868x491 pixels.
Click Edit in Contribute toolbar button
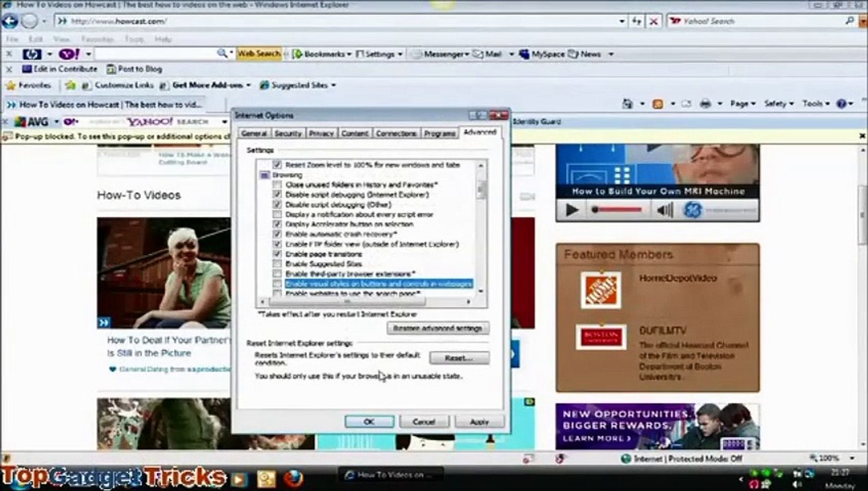pyautogui.click(x=60, y=69)
